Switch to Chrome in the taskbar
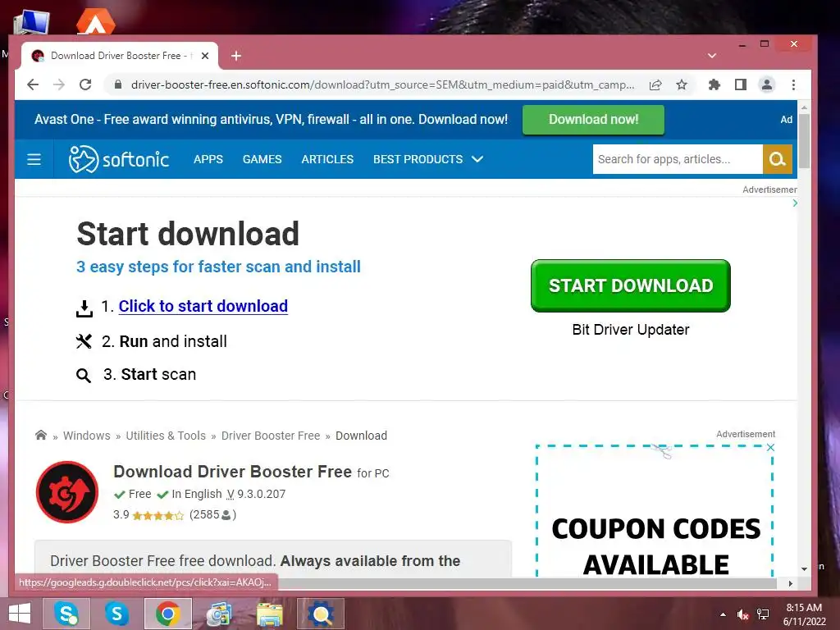The image size is (840, 630). pyautogui.click(x=167, y=614)
